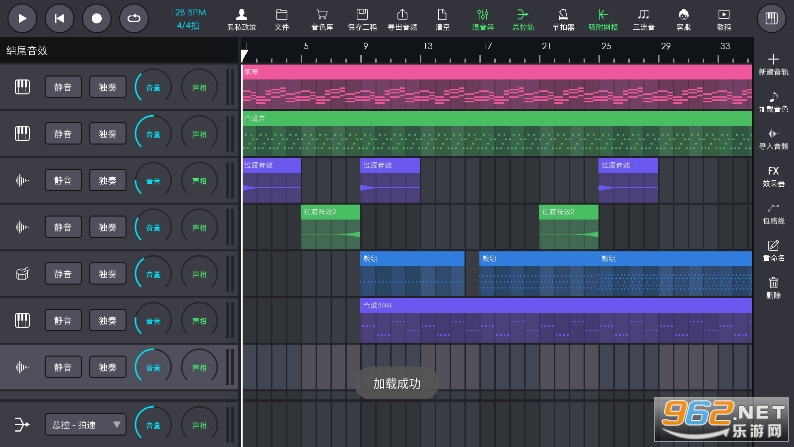
Task: Click the drum instrument icon on fifth track
Action: coord(21,273)
